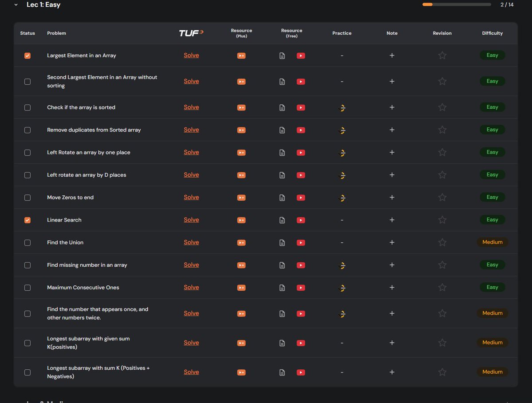Screen dimensions: 532x403
Task: Open Solve link for Find the Union
Action: click(x=191, y=242)
